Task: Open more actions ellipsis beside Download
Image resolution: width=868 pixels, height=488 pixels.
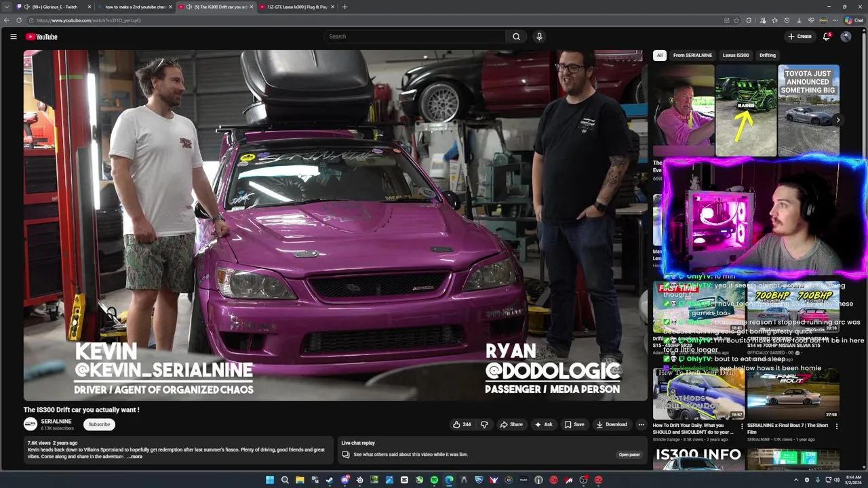Action: 641,424
